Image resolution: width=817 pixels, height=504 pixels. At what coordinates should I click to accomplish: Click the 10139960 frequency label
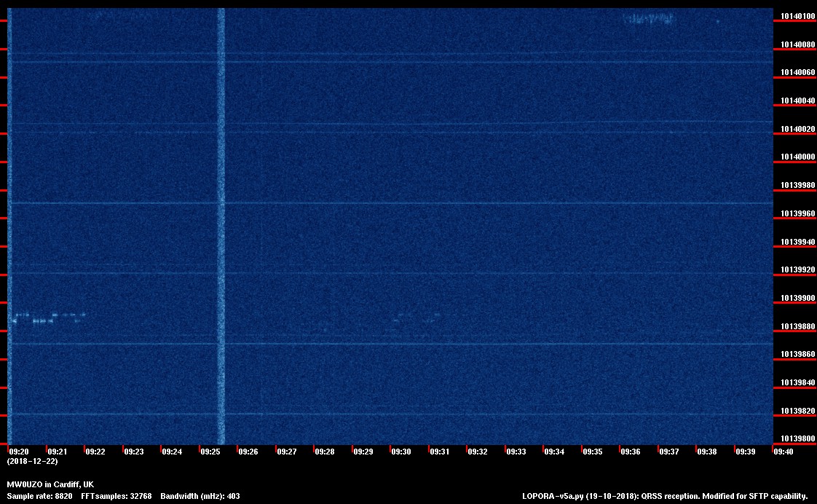[x=797, y=214]
